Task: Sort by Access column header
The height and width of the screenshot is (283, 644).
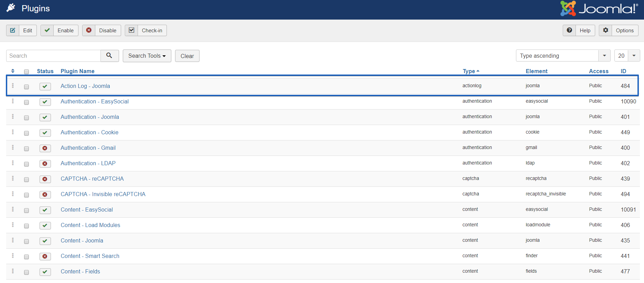Action: point(599,71)
